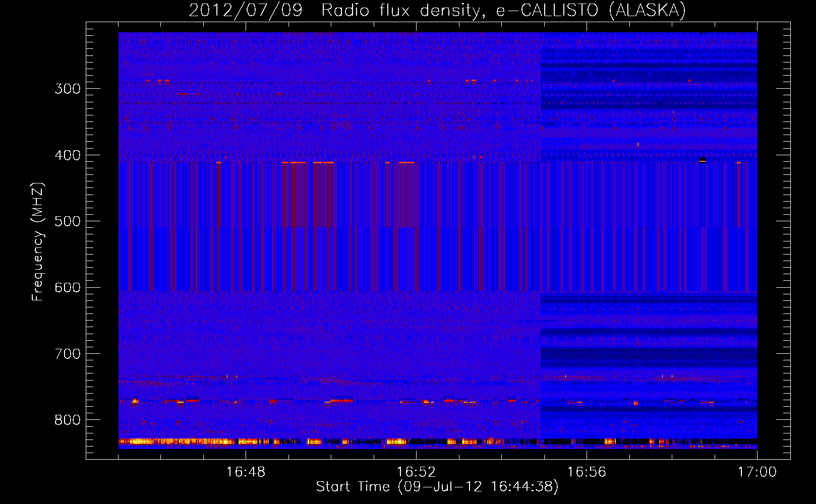Click the 16:48 time tick label

246,472
